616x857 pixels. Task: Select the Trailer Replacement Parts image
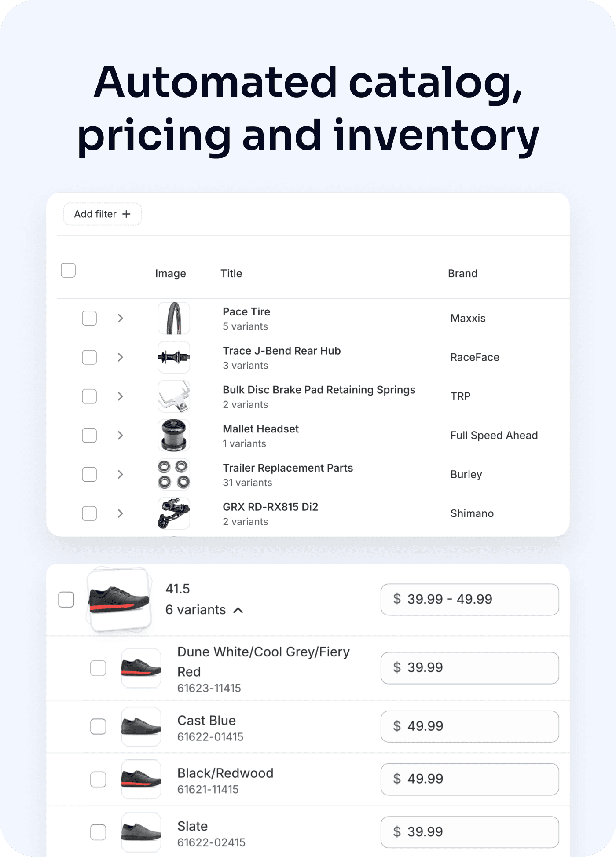(173, 474)
